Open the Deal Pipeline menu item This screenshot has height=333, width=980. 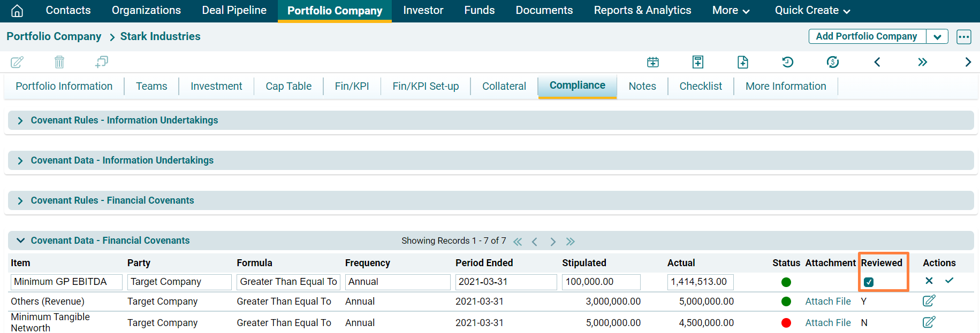click(x=234, y=11)
